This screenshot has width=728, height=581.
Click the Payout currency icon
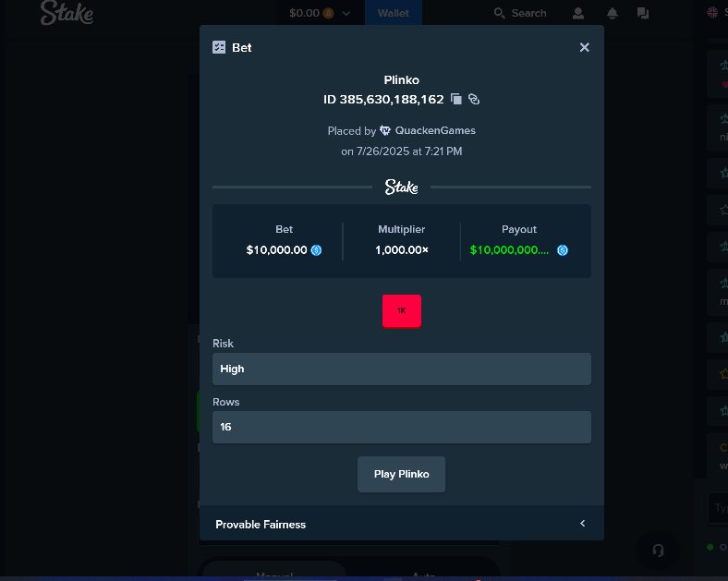pyautogui.click(x=563, y=250)
